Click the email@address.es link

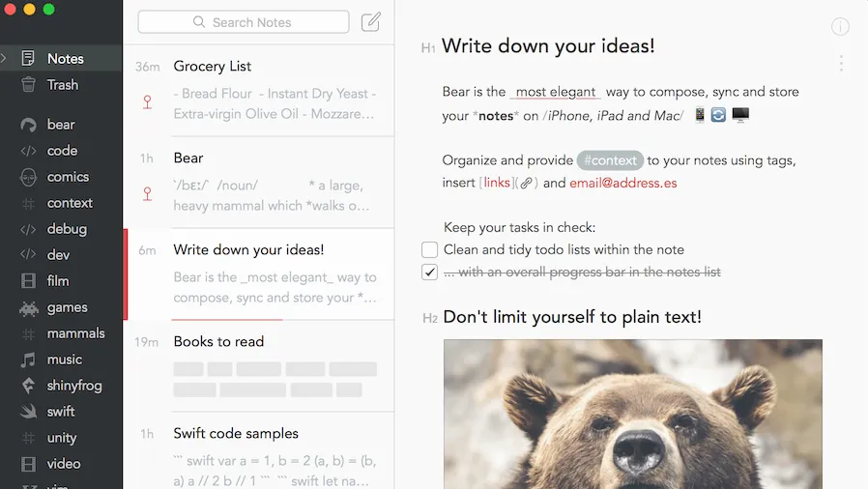tap(623, 183)
